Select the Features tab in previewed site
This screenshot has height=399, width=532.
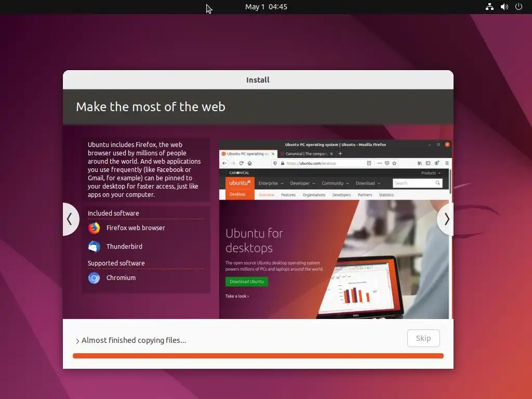coord(288,195)
